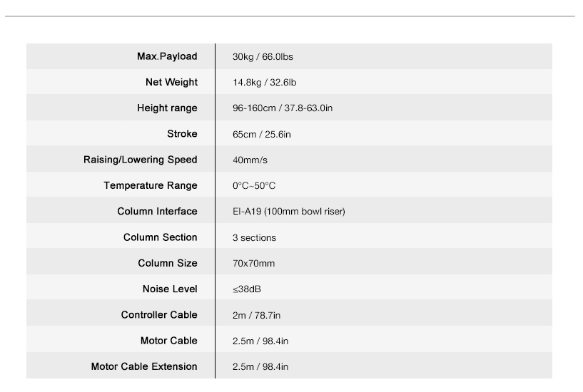Select the 65cm / 25.6in value
The width and height of the screenshot is (583, 392).
coord(262,134)
